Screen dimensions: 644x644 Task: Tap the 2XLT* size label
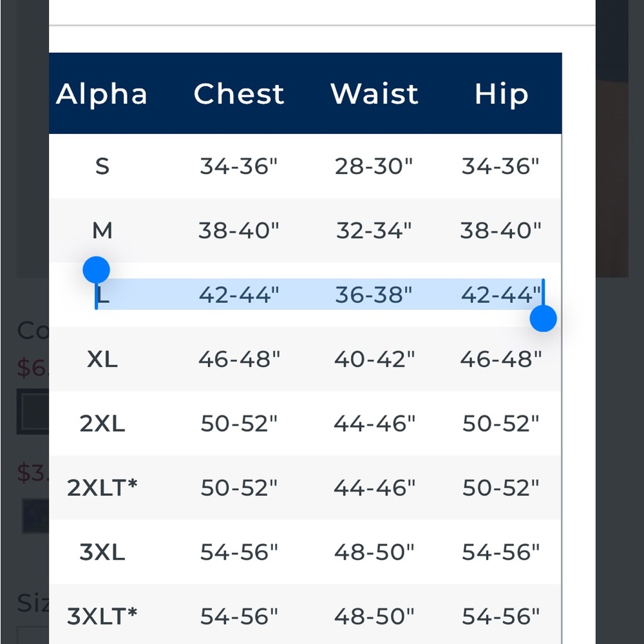pyautogui.click(x=102, y=488)
